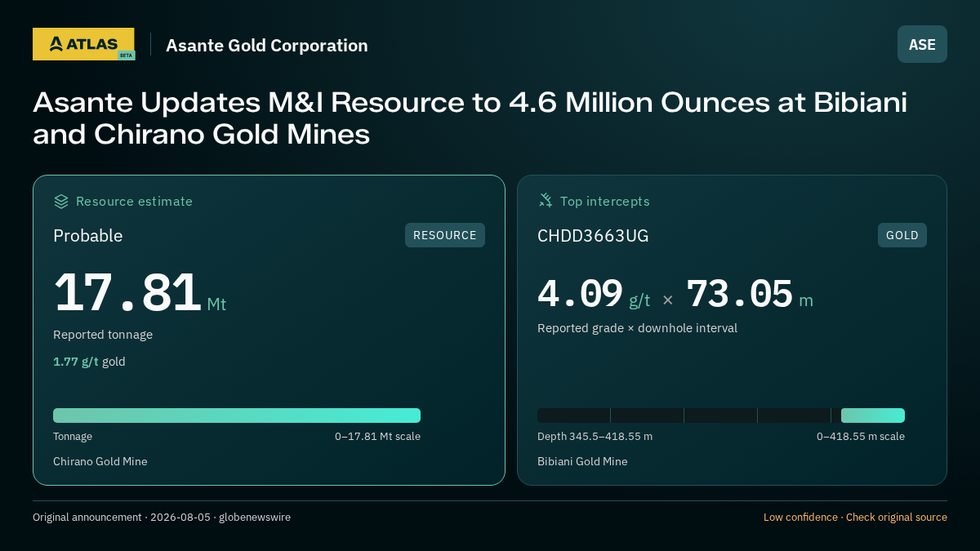Click the headline about 4.6 Million Ounces
This screenshot has width=980, height=551.
coord(470,118)
